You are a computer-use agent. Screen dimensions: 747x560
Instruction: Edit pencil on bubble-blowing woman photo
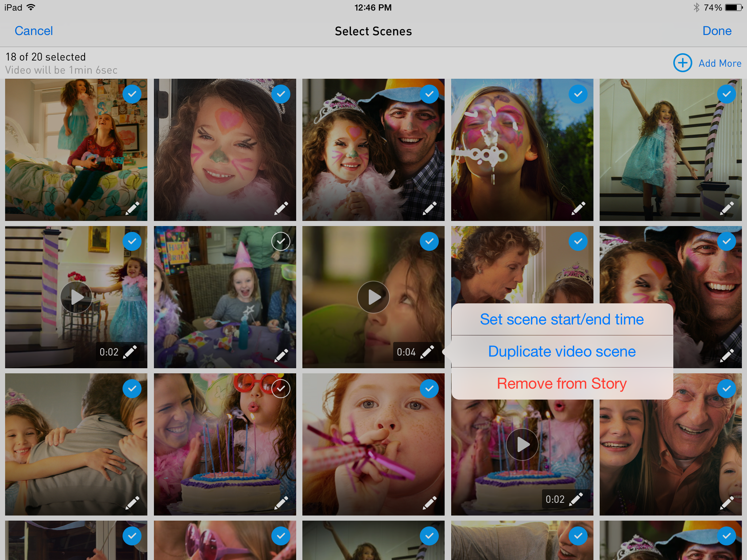578,208
